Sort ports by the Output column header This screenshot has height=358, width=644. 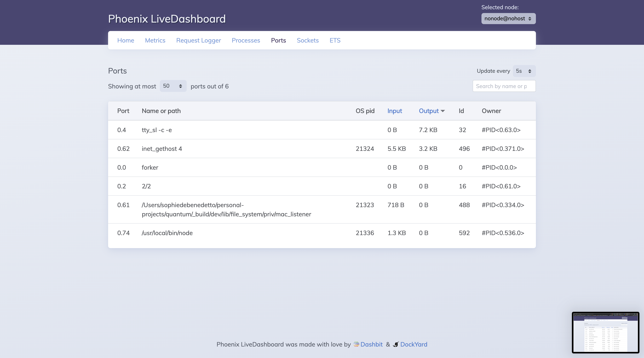pyautogui.click(x=429, y=111)
